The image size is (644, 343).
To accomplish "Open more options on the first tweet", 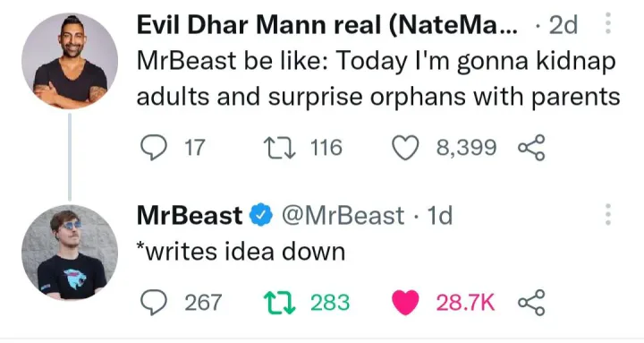I will (x=608, y=23).
